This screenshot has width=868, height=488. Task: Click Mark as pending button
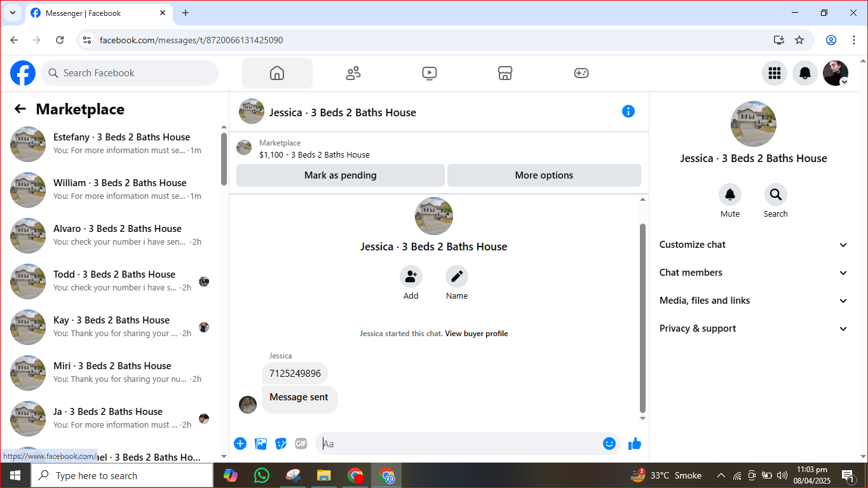coord(341,175)
